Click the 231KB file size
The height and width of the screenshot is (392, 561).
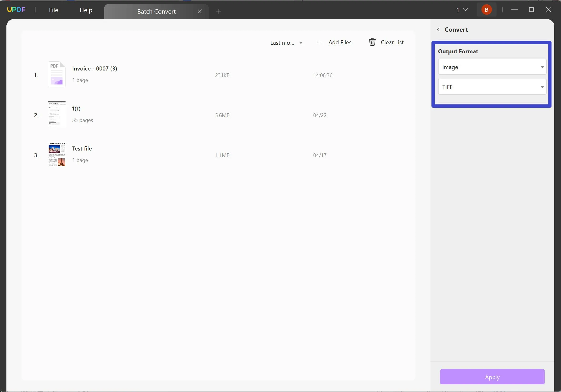(222, 75)
